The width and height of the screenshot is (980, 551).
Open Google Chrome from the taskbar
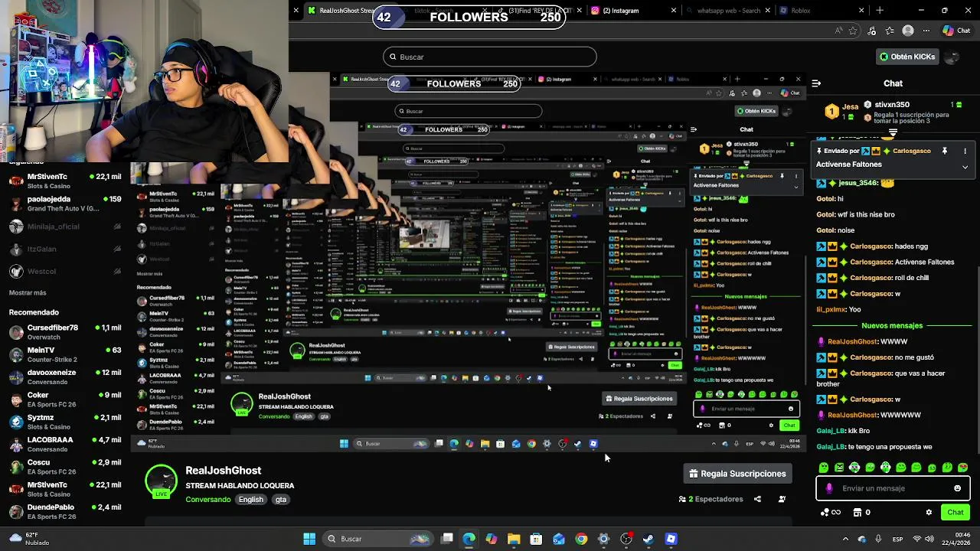click(x=581, y=539)
